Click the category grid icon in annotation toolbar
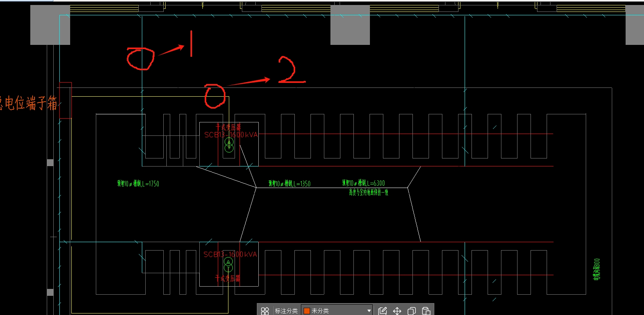 point(265,311)
